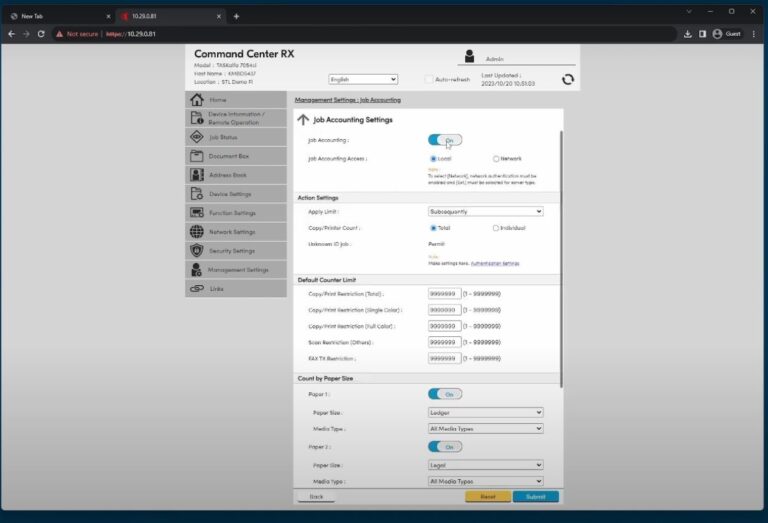
Task: Open the Management Settings menu item
Action: [x=236, y=269]
